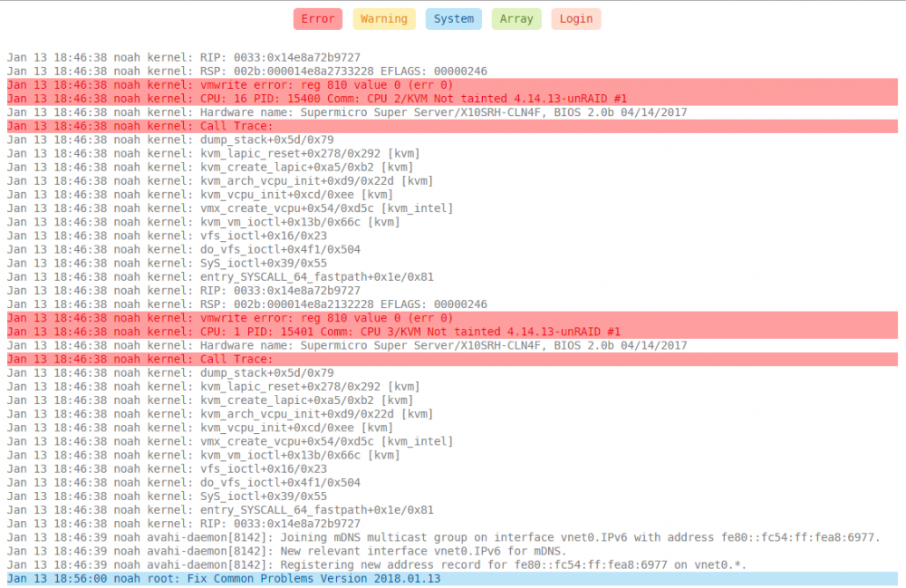Image resolution: width=906 pixels, height=588 pixels.
Task: Select the System filter button
Action: pos(454,18)
